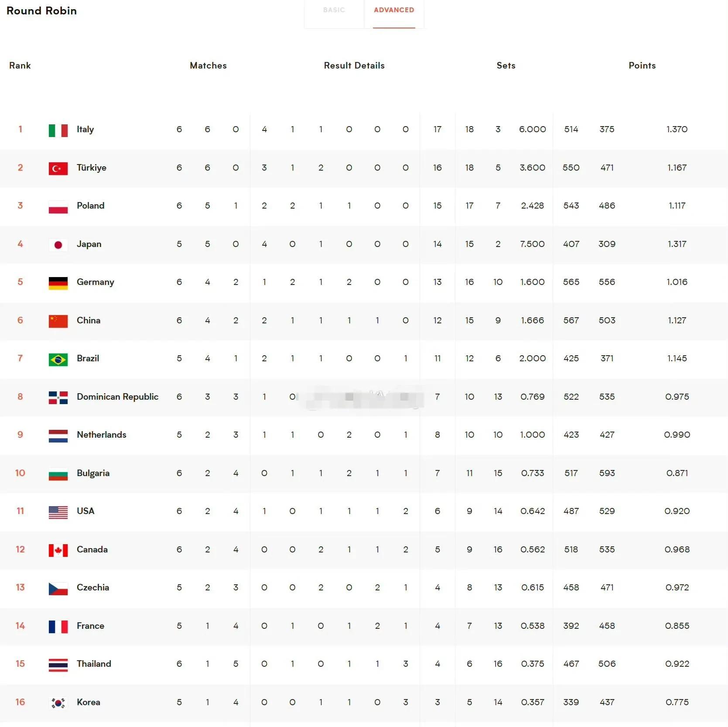Click the Japan flag icon
This screenshot has width=728, height=727.
point(58,245)
